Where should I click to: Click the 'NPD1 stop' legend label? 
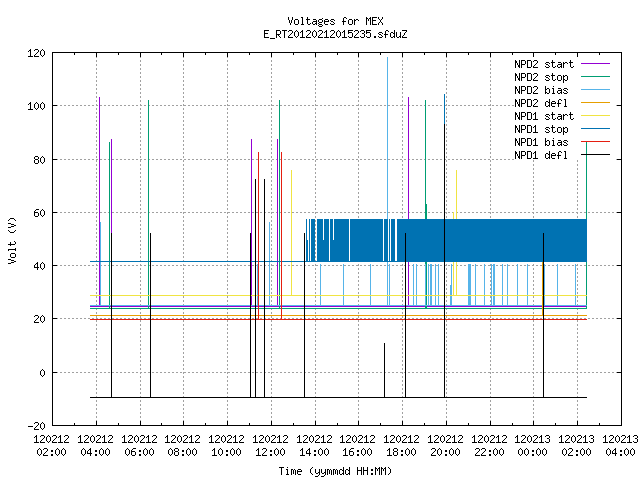coord(541,129)
